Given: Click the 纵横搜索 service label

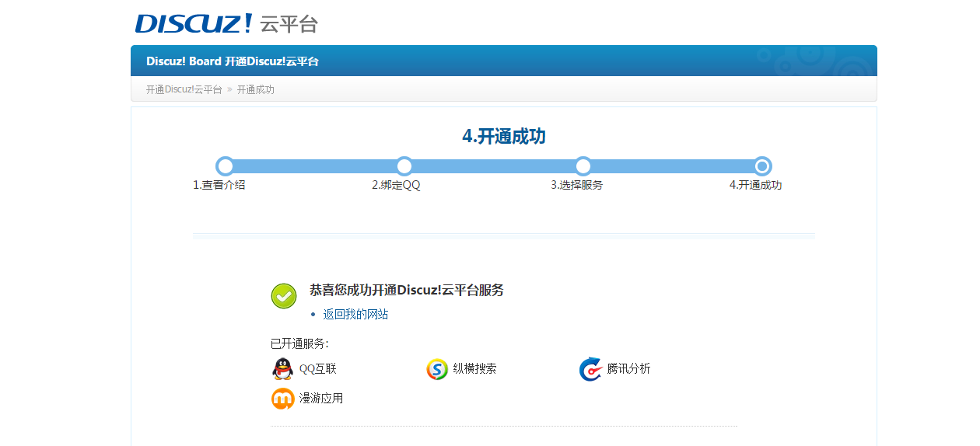Looking at the screenshot, I should 474,369.
